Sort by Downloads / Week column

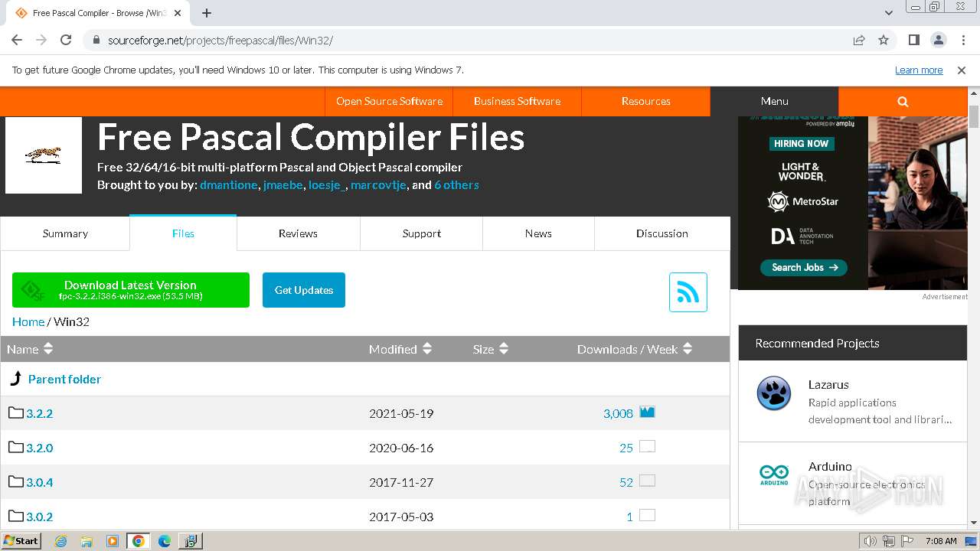[635, 349]
